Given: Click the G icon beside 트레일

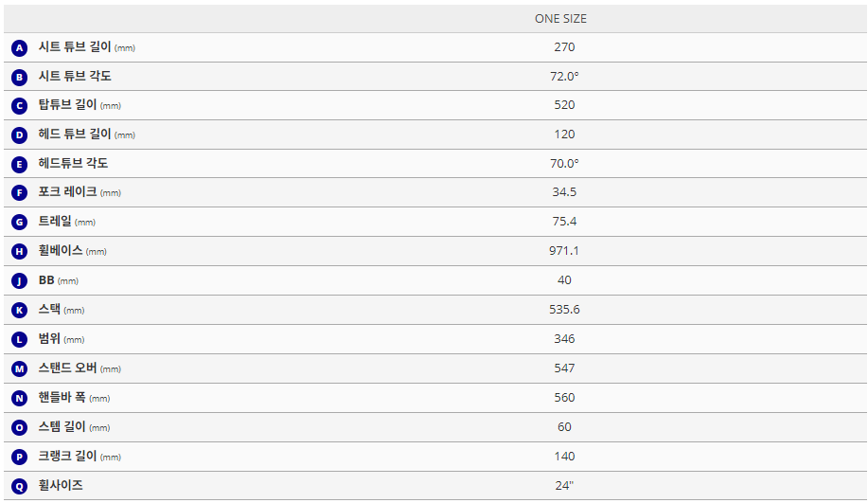Looking at the screenshot, I should point(19,223).
